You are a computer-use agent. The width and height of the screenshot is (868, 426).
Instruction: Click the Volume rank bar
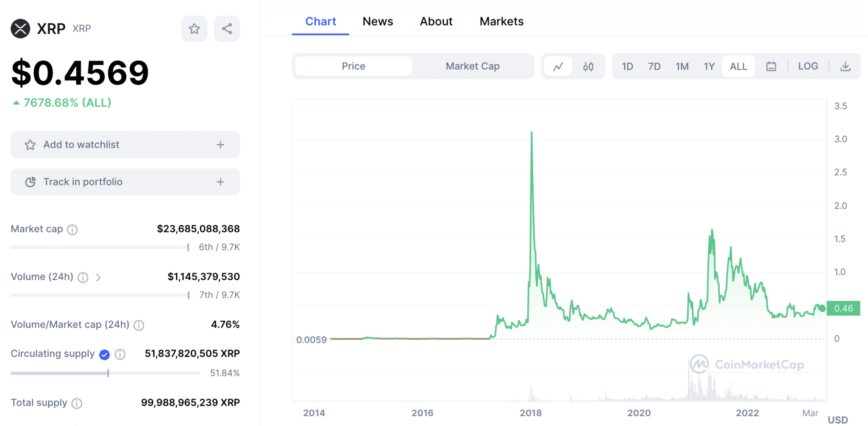point(100,295)
